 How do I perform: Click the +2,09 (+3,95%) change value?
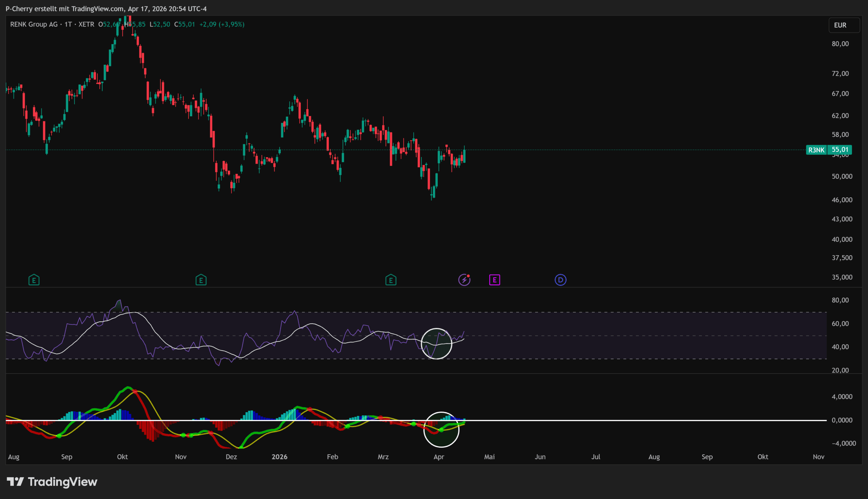pos(222,24)
